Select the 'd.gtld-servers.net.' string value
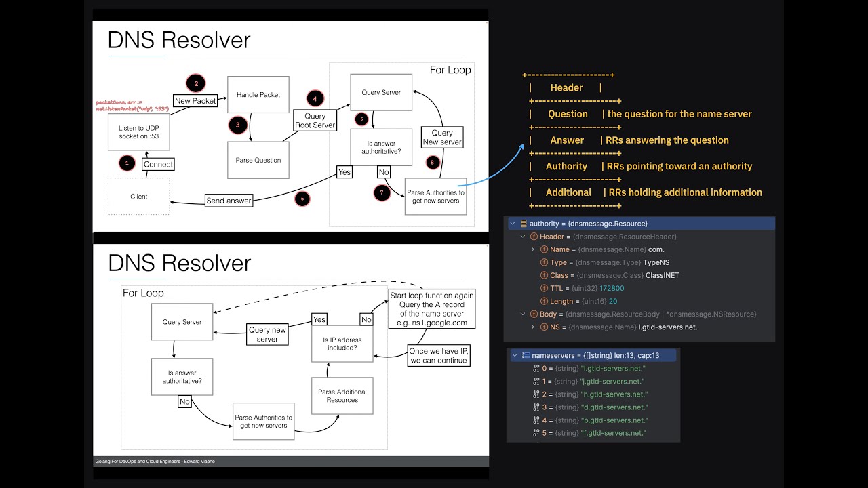 click(x=614, y=407)
